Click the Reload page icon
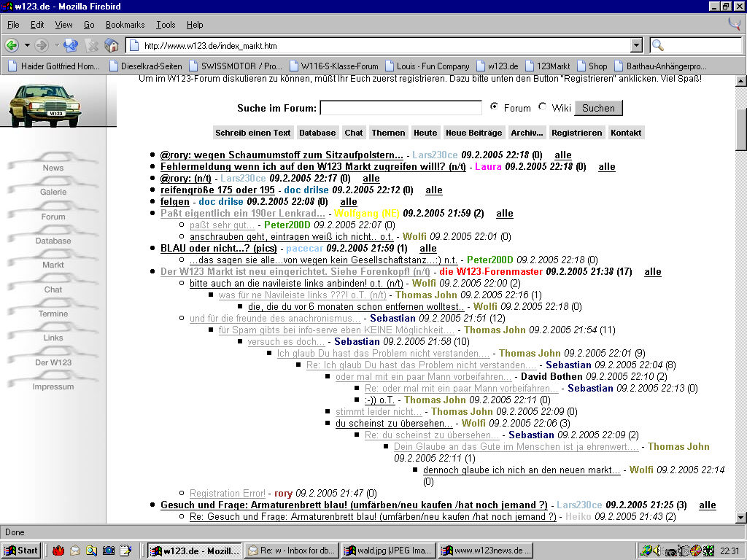Viewport: 747px width, 560px height. 71,45
